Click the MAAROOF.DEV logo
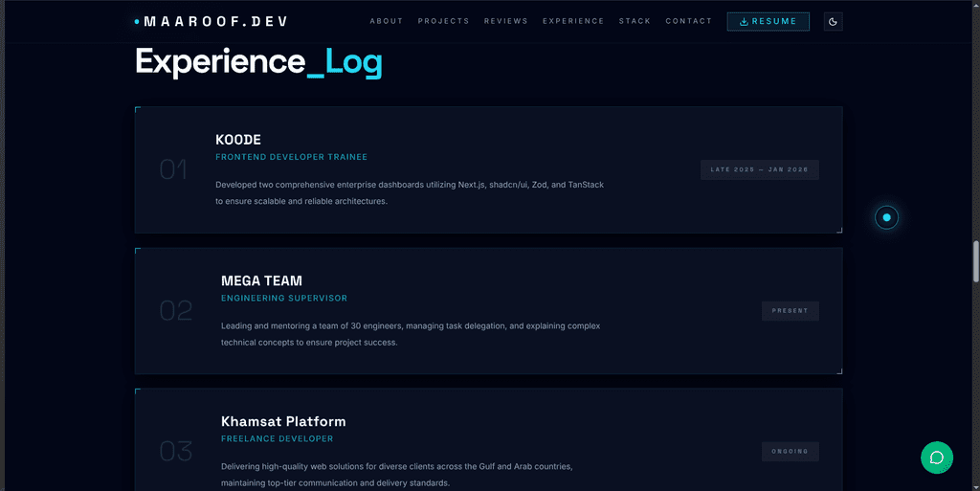Image resolution: width=980 pixels, height=491 pixels. pyautogui.click(x=212, y=21)
